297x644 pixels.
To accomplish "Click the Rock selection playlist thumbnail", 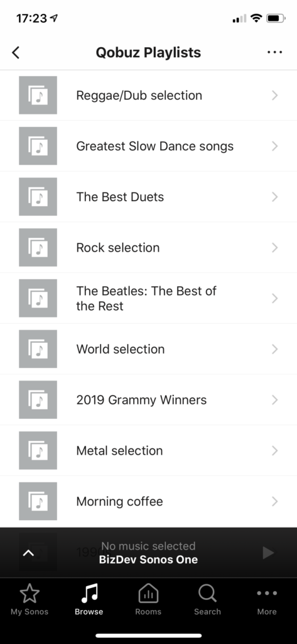I will pyautogui.click(x=38, y=248).
